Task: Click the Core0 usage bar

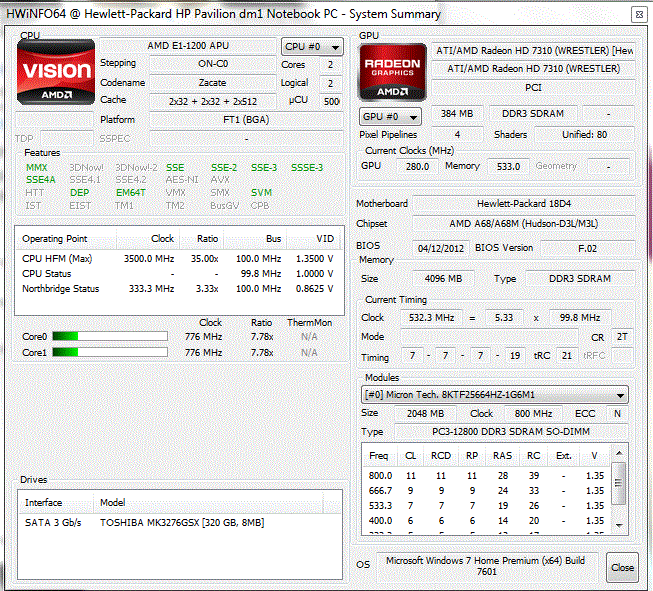Action: click(110, 336)
